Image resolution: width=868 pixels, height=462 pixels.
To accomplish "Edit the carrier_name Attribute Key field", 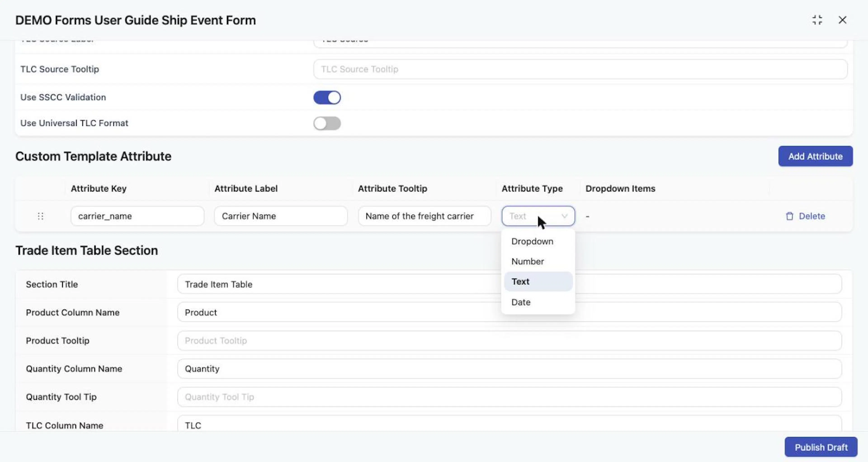I will [137, 216].
